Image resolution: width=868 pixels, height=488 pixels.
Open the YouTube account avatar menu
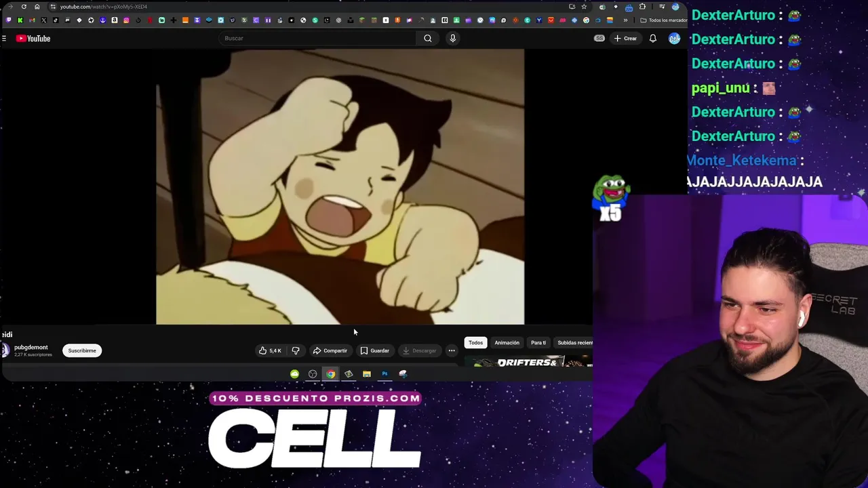[x=674, y=39]
